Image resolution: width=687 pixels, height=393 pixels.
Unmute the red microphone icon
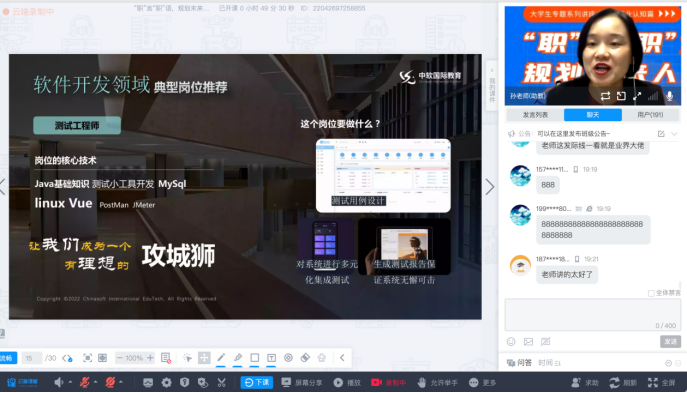(x=85, y=382)
